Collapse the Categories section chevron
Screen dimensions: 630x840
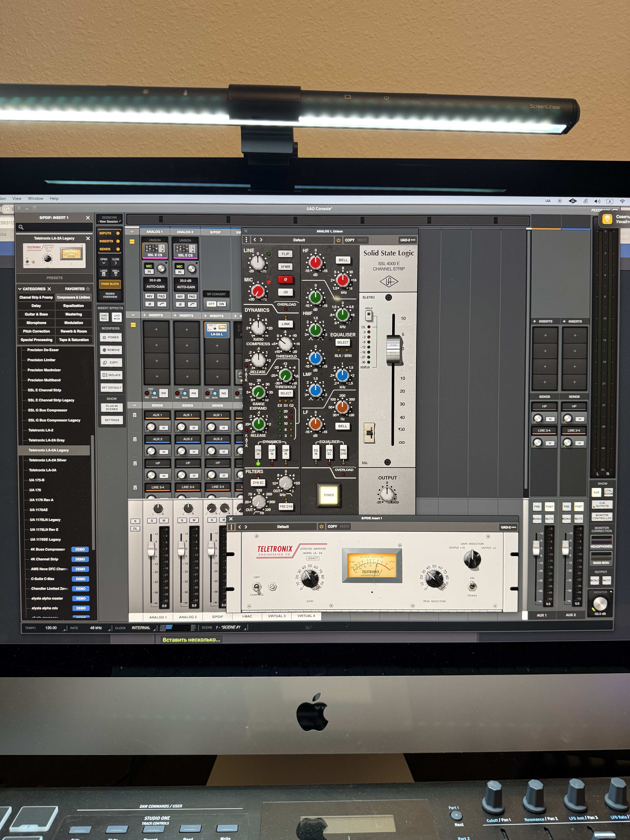pos(20,289)
